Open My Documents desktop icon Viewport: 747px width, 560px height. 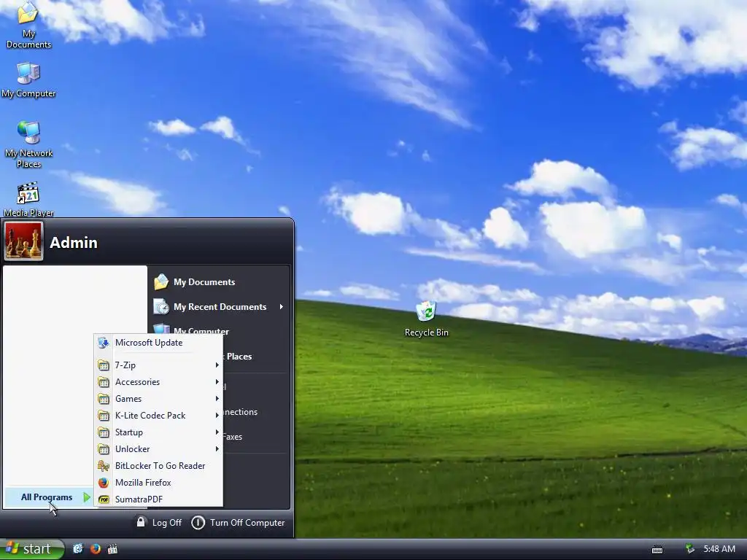28,26
